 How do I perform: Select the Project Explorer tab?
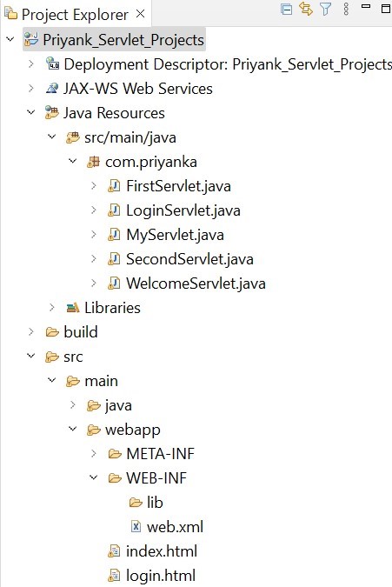[75, 15]
